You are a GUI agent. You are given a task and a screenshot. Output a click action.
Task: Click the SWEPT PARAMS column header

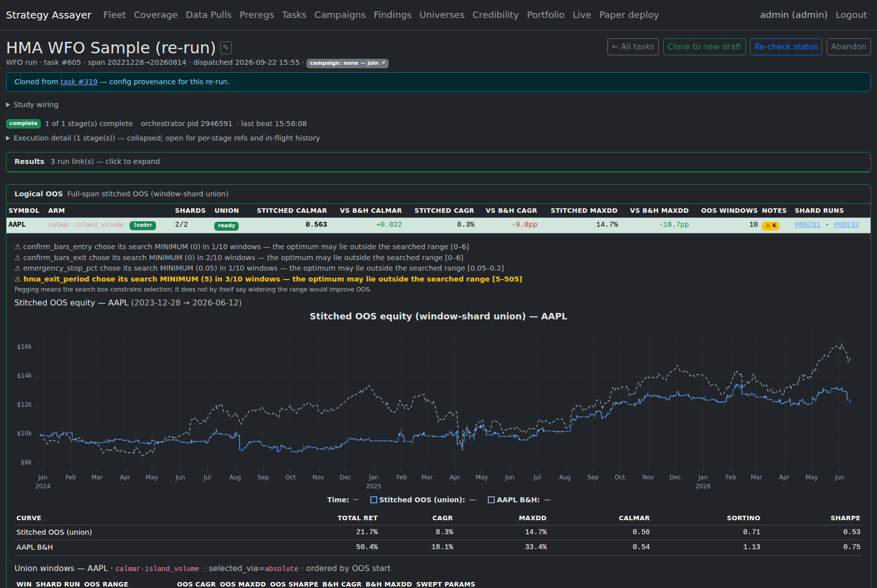(x=445, y=584)
